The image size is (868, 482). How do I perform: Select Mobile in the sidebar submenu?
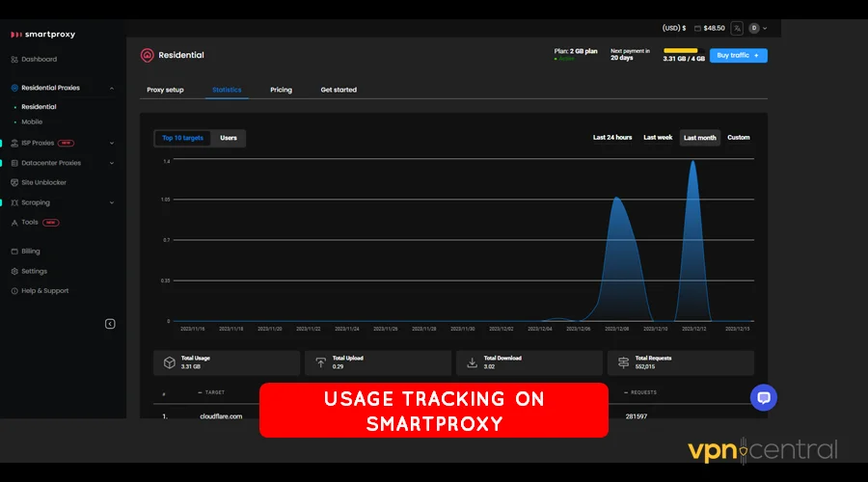(x=32, y=121)
